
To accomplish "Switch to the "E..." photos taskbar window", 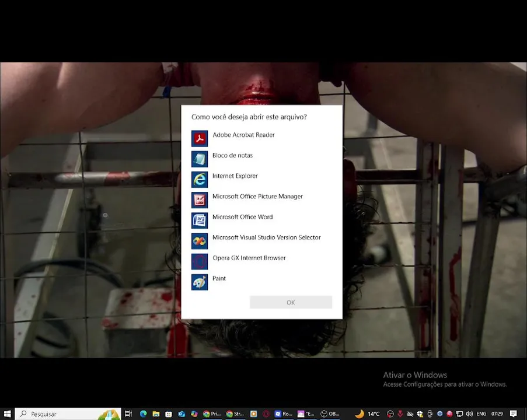I will click(306, 414).
